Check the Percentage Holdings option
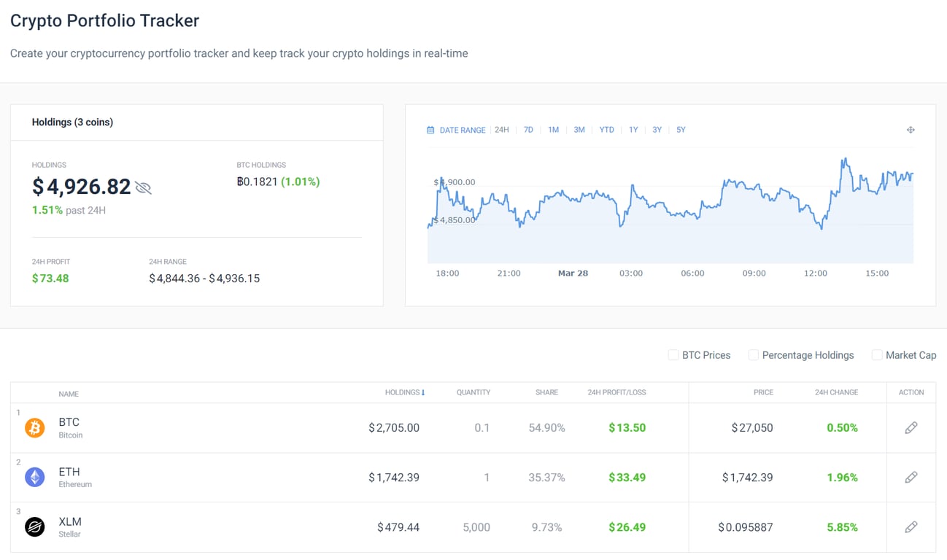This screenshot has height=560, width=947. 753,355
